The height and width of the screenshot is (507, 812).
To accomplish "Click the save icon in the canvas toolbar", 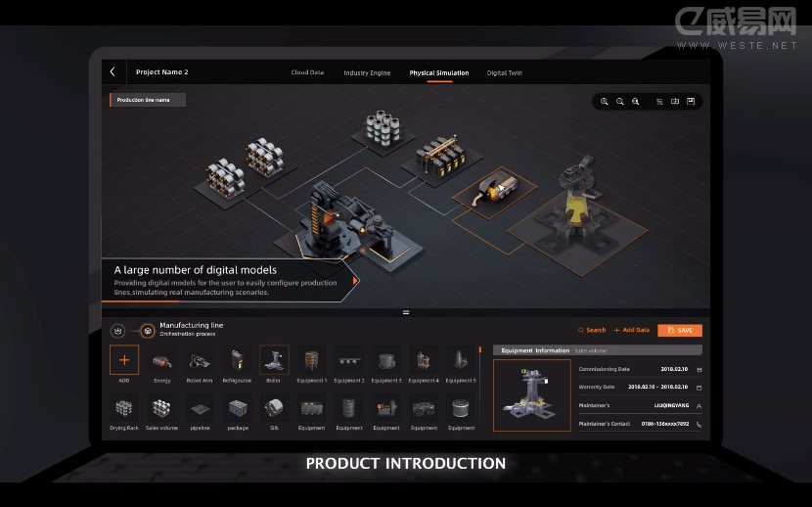I will (691, 101).
